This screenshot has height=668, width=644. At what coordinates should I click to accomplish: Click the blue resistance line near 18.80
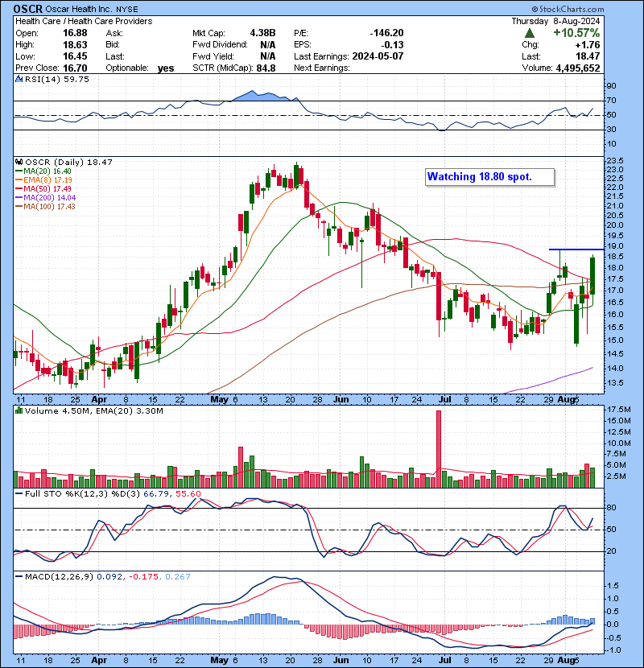576,249
